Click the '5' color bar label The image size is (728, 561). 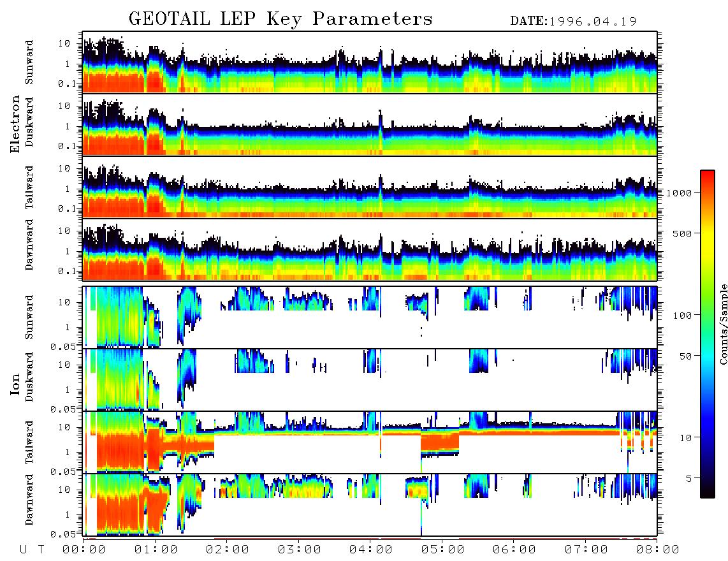tap(688, 478)
